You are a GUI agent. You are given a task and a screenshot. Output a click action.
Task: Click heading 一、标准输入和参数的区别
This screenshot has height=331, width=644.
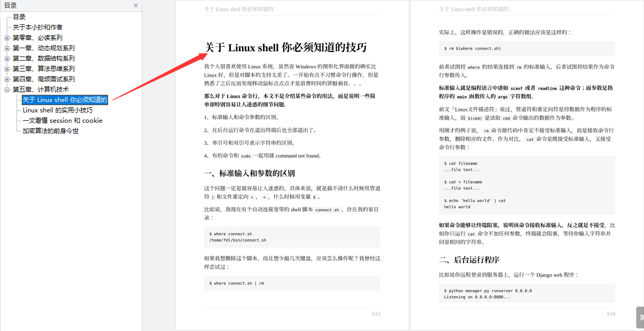click(x=249, y=173)
